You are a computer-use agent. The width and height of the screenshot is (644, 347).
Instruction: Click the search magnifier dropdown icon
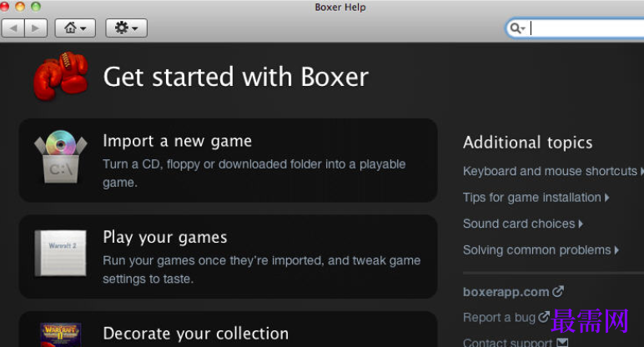(517, 28)
